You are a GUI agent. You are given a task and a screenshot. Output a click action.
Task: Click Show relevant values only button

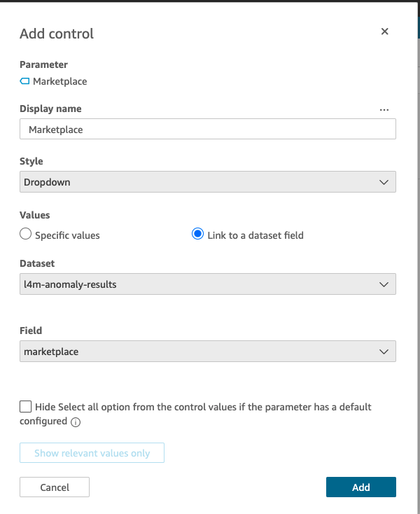(92, 452)
